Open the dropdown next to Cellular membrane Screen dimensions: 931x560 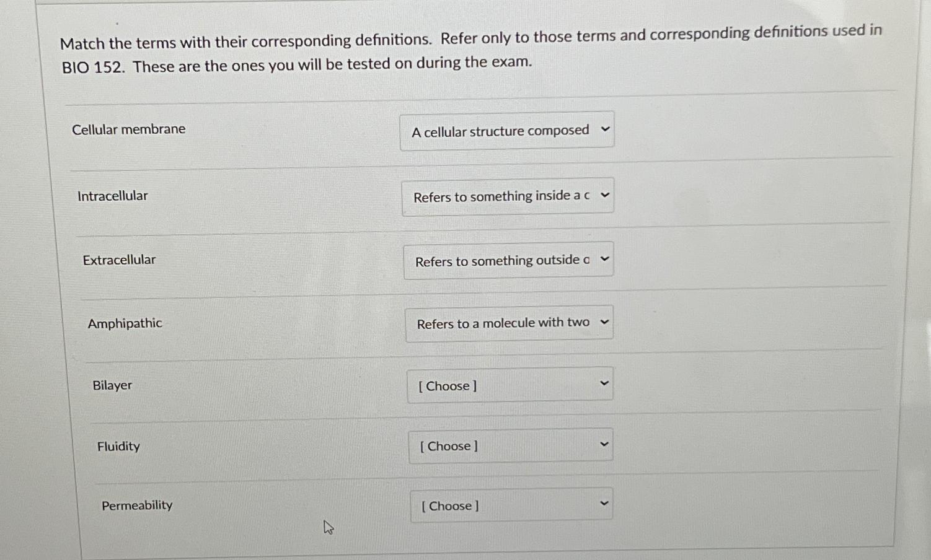[x=506, y=130]
